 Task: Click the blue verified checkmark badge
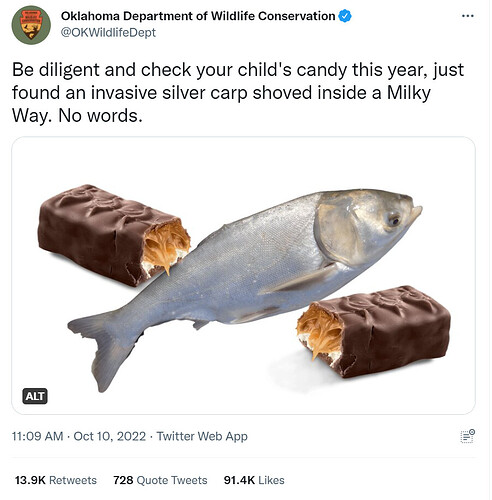pos(345,16)
